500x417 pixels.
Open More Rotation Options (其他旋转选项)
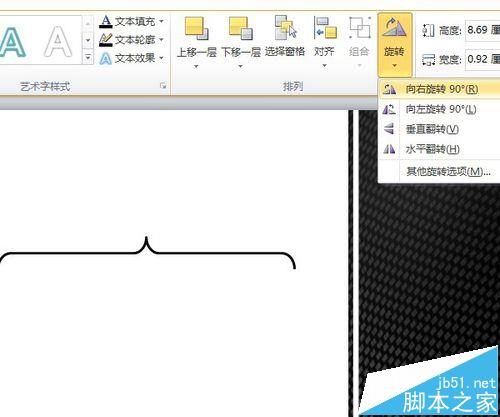coord(439,171)
